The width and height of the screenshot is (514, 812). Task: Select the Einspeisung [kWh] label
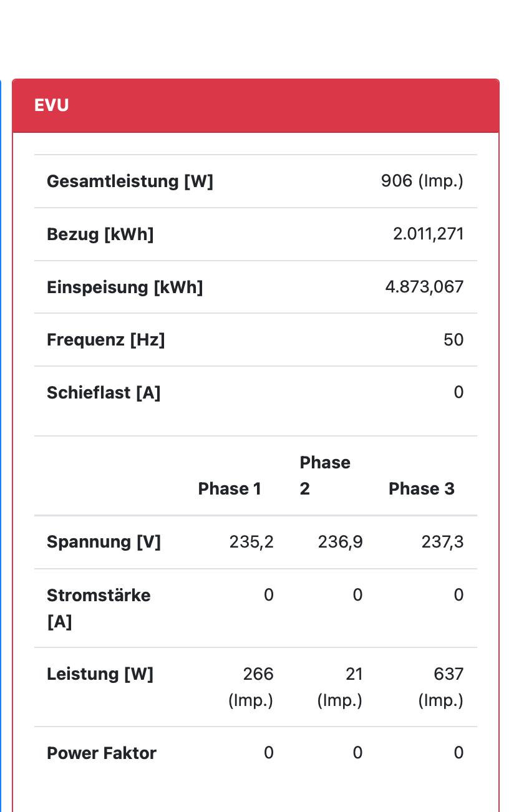[x=125, y=288]
